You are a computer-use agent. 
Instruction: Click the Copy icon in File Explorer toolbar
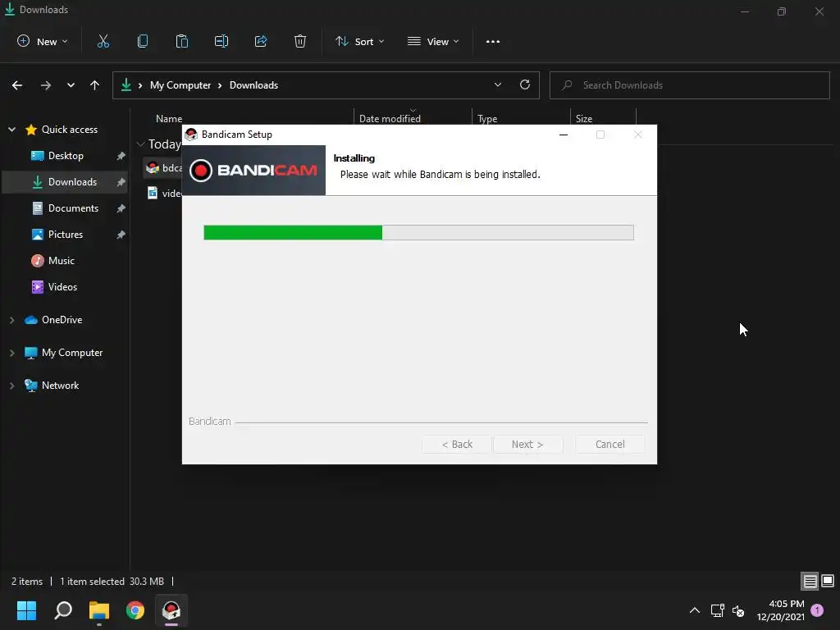tap(143, 41)
